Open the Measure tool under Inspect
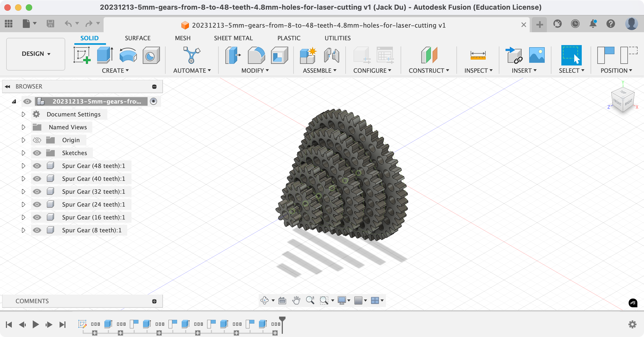 pos(478,55)
